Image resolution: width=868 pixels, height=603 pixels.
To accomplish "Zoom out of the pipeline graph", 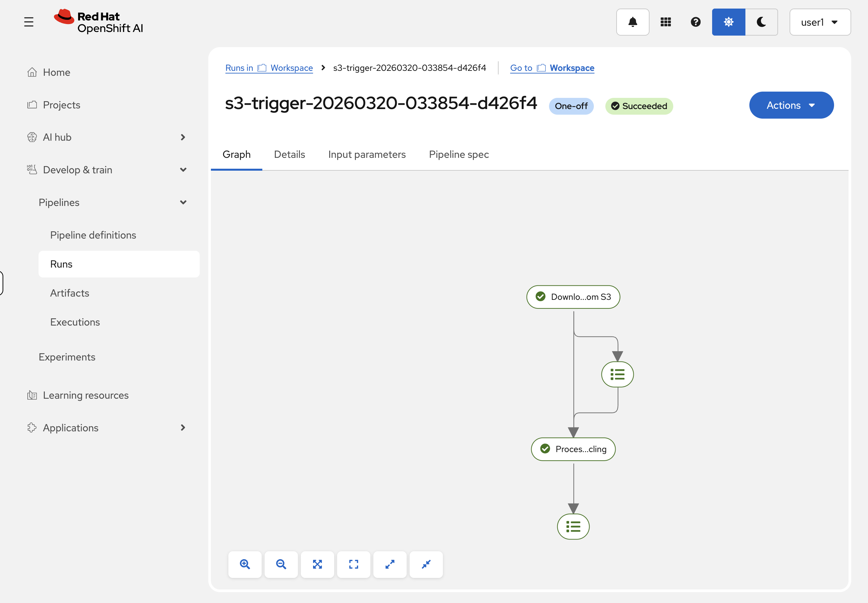I will coord(281,564).
